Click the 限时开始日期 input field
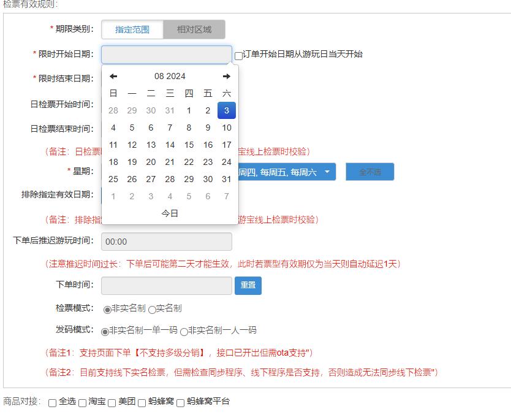This screenshot has height=420, width=511. (167, 55)
